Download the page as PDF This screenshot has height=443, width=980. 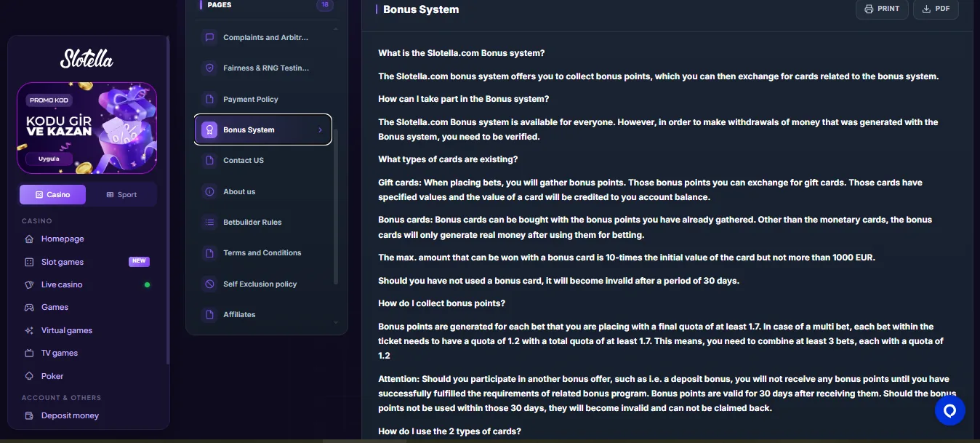tap(936, 9)
